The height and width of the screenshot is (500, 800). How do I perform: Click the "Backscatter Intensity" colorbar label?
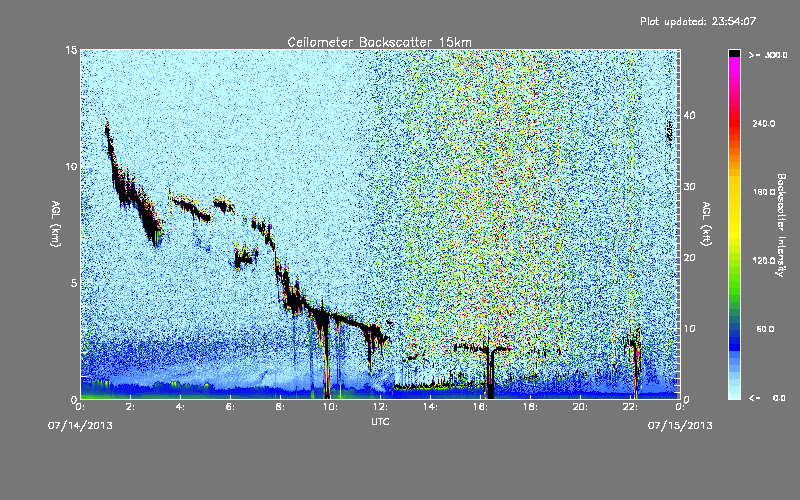[781, 225]
